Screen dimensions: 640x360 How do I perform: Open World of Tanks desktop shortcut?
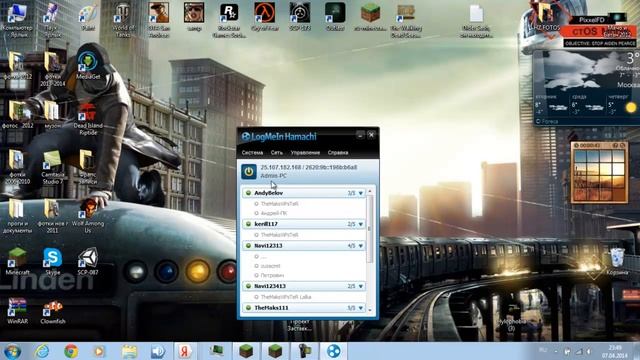tap(123, 20)
